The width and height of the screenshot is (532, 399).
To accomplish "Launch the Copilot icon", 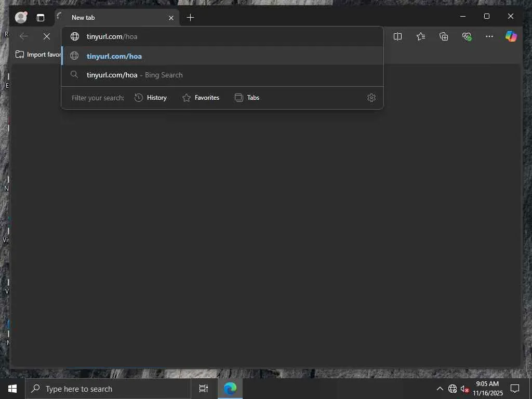I will coord(511,36).
